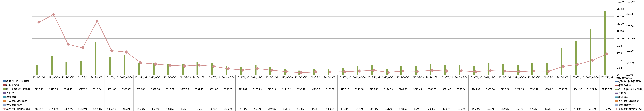The image size is (644, 111).
Task: Select the green bar for 2020/06/30
Action: [x=576, y=58]
